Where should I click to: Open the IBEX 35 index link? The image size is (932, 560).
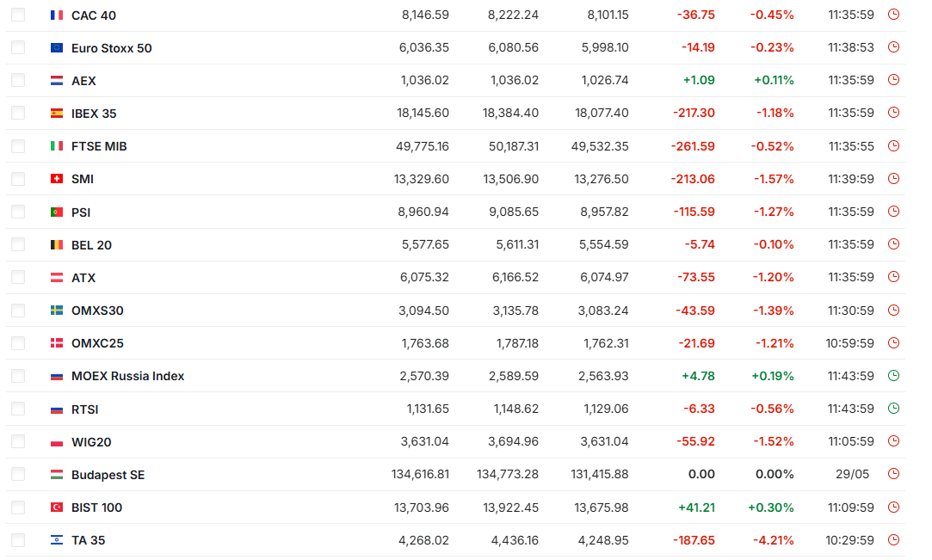tap(94, 114)
